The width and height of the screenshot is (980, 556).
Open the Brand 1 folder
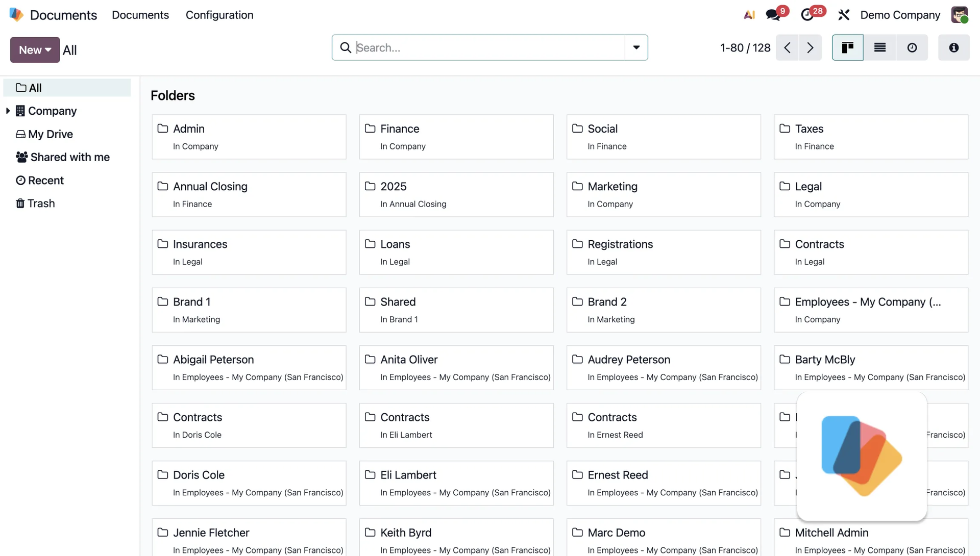[249, 310]
